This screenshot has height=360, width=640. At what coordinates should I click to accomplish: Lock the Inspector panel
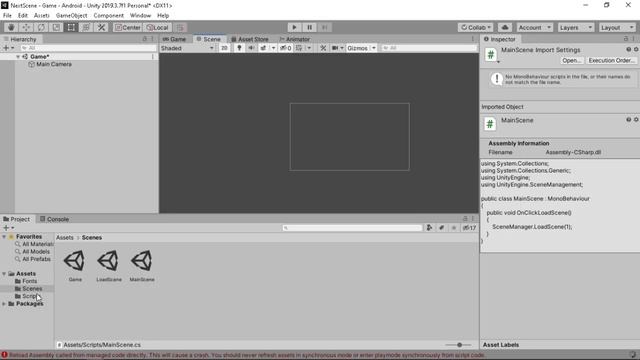click(626, 39)
